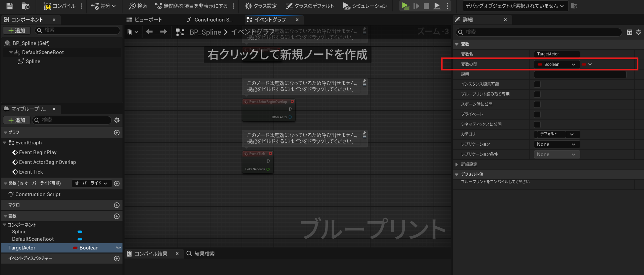Open the オーバーライド override dropdown

pos(91,183)
